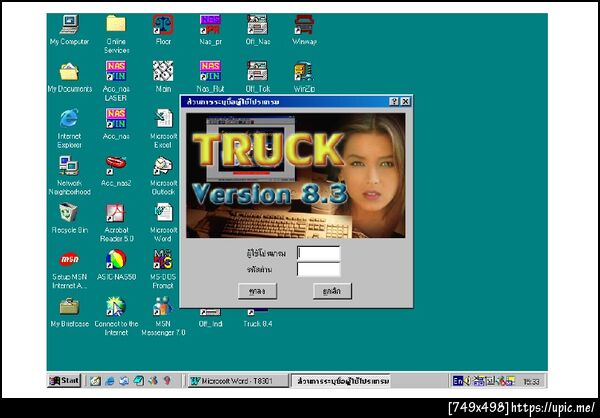
Task: Select the MS-DOS Prompt shortcut icon
Action: tap(163, 259)
